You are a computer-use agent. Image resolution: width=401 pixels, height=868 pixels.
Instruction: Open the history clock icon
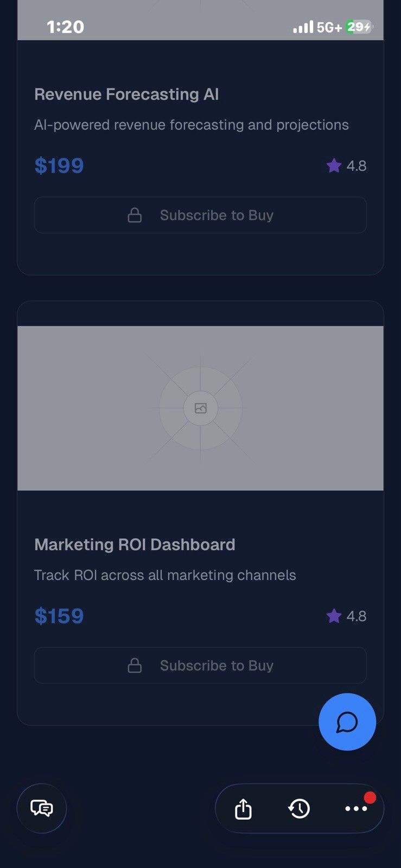299,809
